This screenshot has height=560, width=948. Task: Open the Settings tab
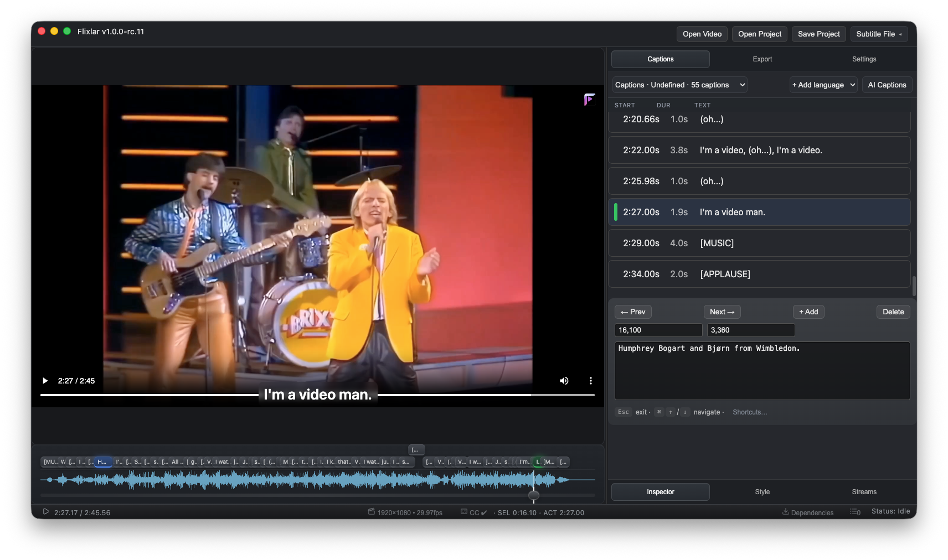[x=864, y=59]
